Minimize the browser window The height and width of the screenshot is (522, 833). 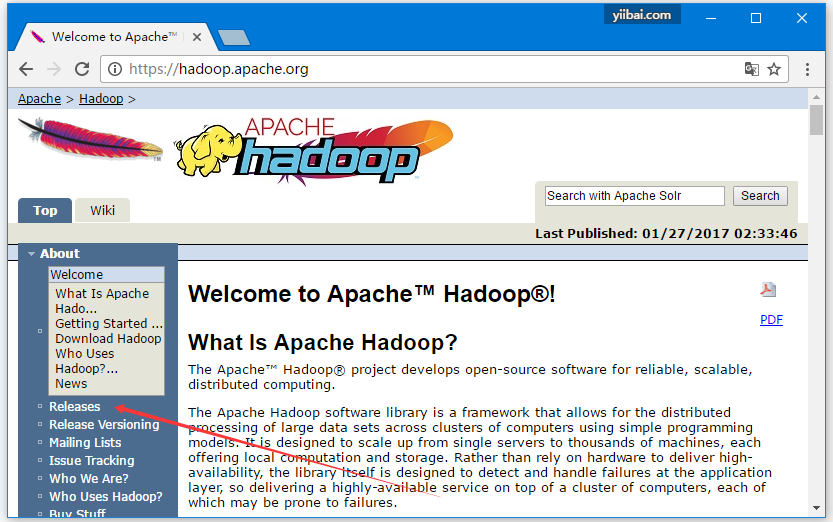(711, 18)
